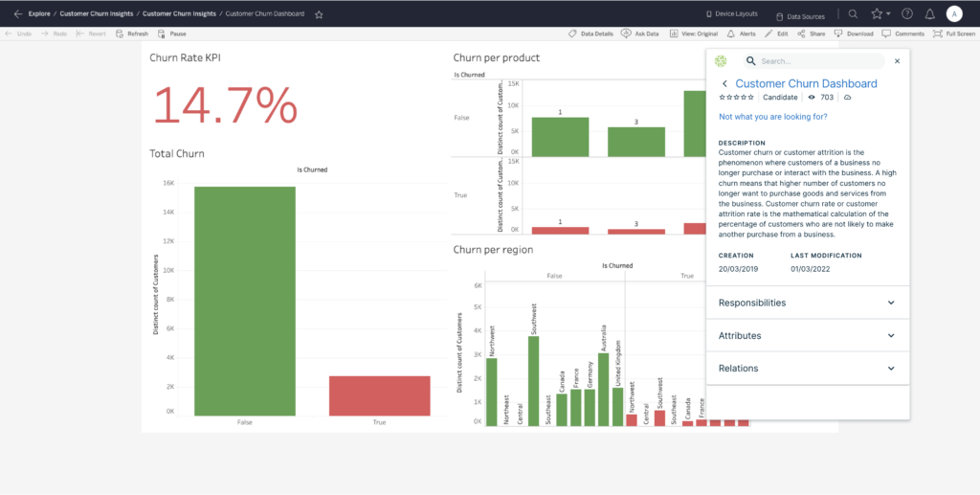Click the magnifier icon in panel search
This screenshot has width=980, height=495.
tap(750, 61)
